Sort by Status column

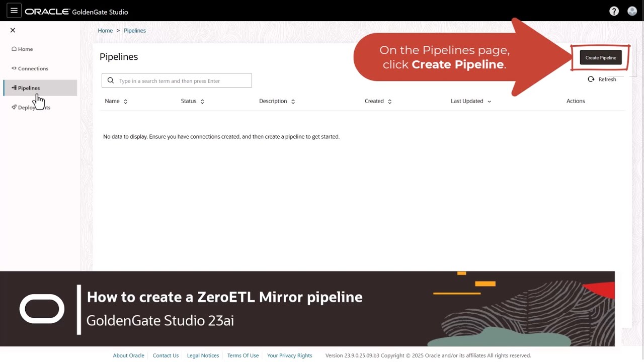coord(193,101)
